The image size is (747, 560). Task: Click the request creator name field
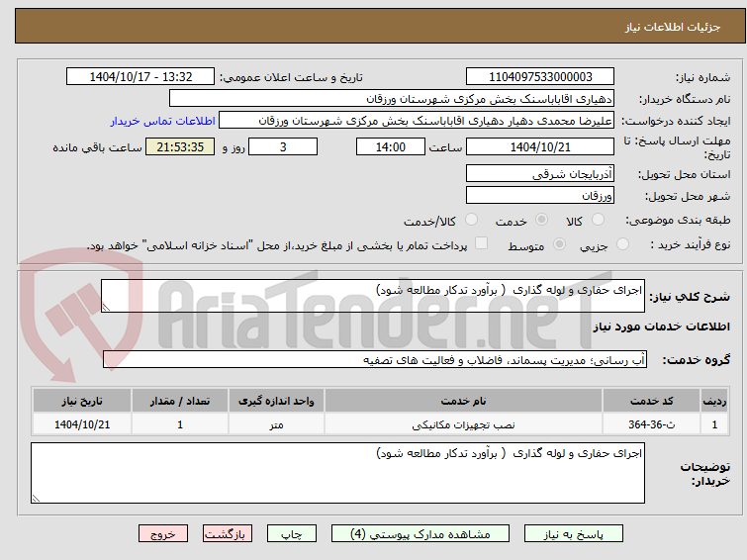coord(417,120)
